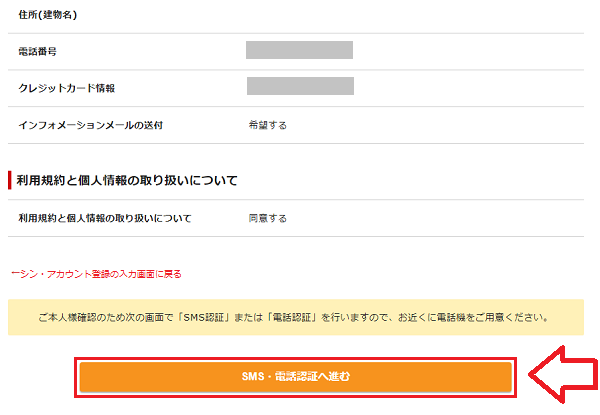Click the masked credit card value
Screen dimensions: 600x415
pos(299,86)
